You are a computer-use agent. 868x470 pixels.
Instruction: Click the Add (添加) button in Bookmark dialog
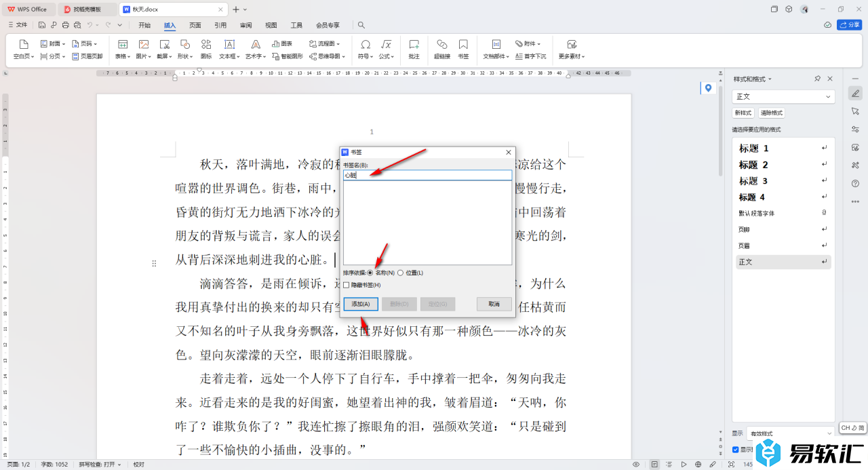[361, 304]
